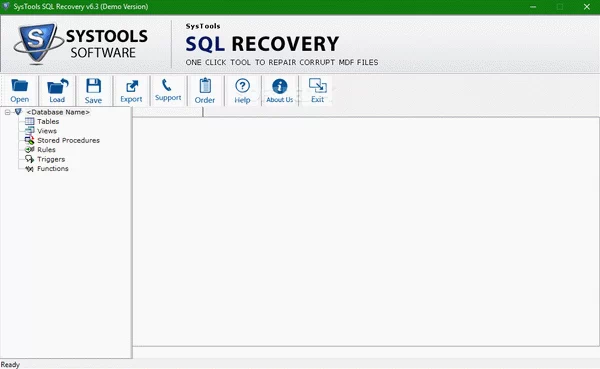This screenshot has width=600, height=369.
Task: Select the <Database Name> tree item
Action: (58, 112)
